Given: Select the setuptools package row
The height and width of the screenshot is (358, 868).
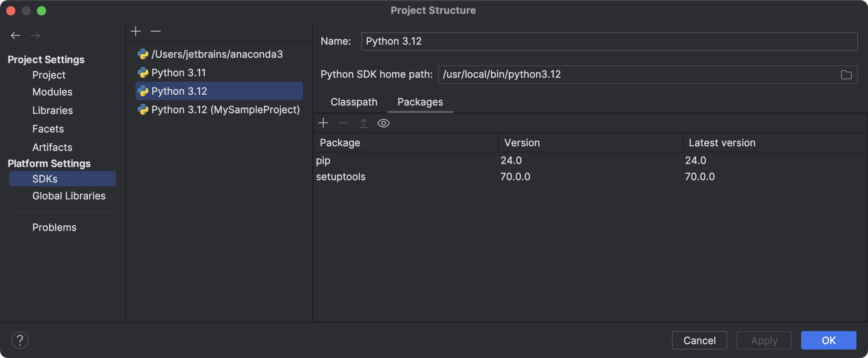Looking at the screenshot, I should tap(341, 177).
